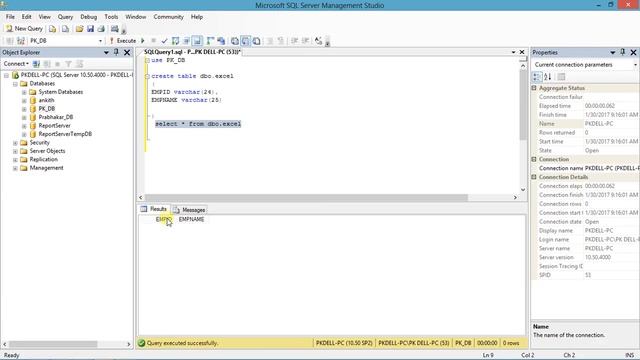Open Current connection parameters dropdown
The image size is (640, 360).
point(635,65)
